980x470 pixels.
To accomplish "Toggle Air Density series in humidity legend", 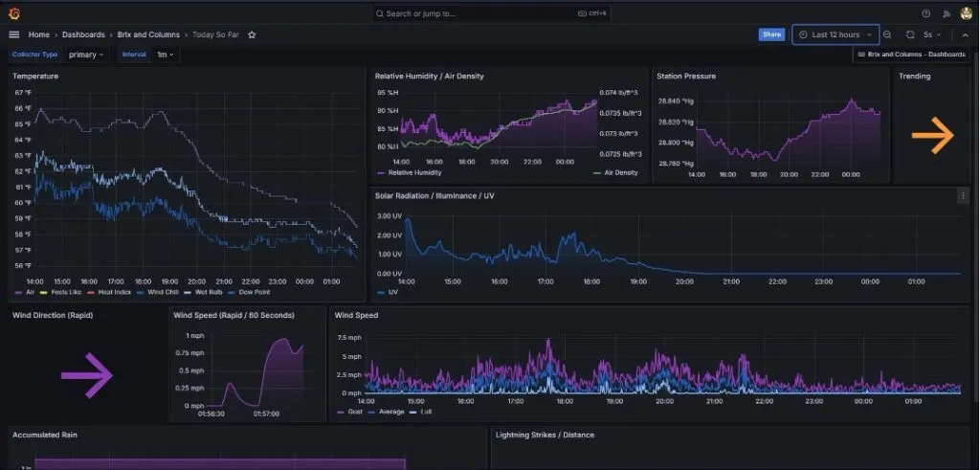I will (619, 173).
